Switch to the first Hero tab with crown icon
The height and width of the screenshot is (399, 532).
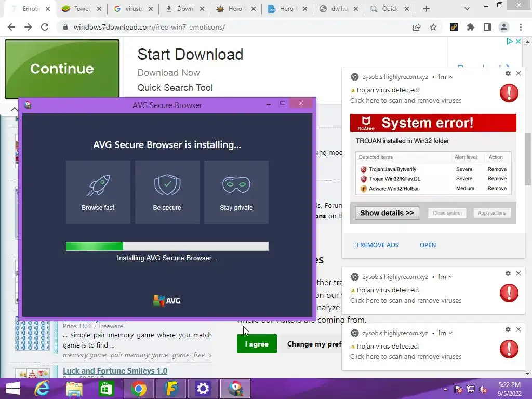coord(236,9)
